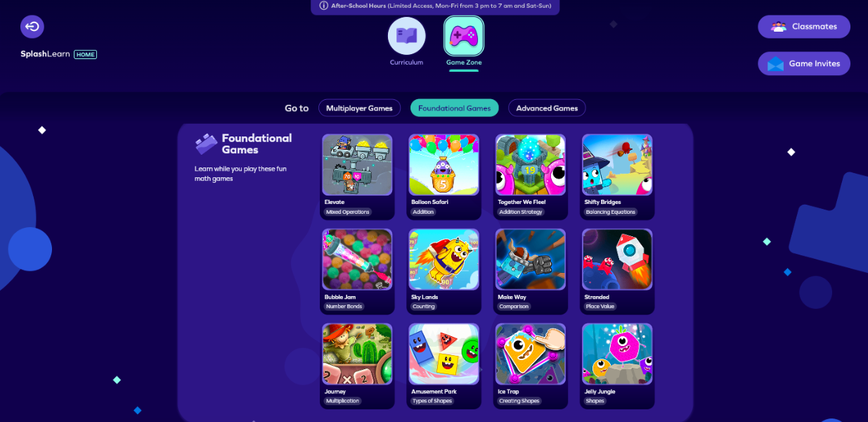Launch the Elevate game thumbnail

coord(357,165)
